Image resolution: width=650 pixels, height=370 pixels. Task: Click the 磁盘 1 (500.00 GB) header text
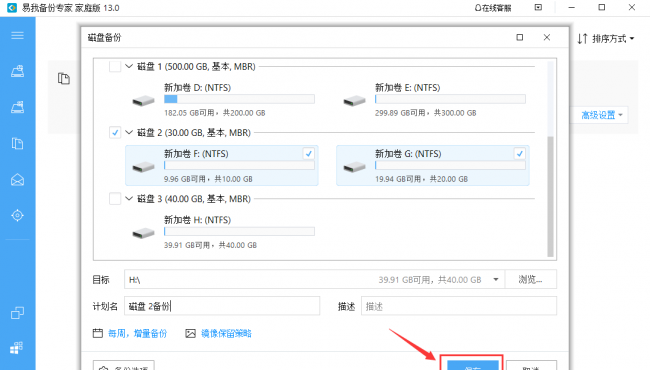(196, 66)
